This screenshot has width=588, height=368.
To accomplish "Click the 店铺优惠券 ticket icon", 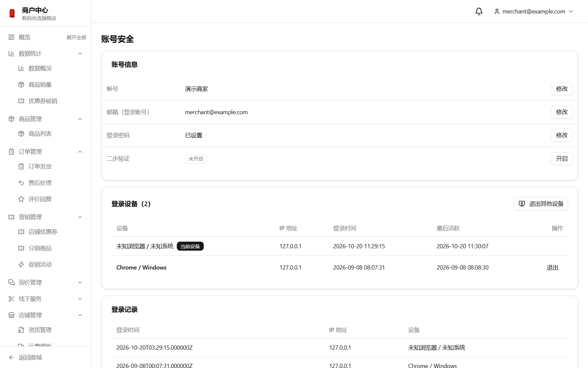I will point(21,232).
